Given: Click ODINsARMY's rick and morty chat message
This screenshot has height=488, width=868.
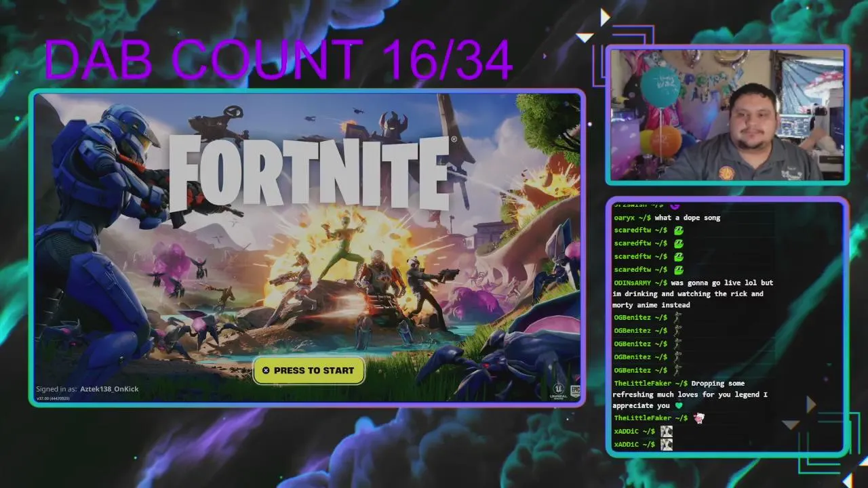Looking at the screenshot, I should (693, 293).
